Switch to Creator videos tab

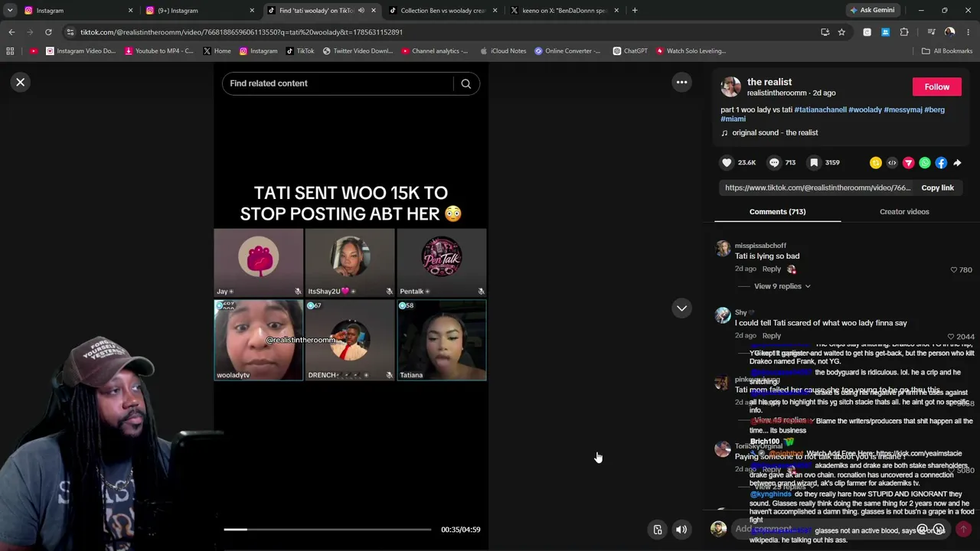[x=904, y=212]
